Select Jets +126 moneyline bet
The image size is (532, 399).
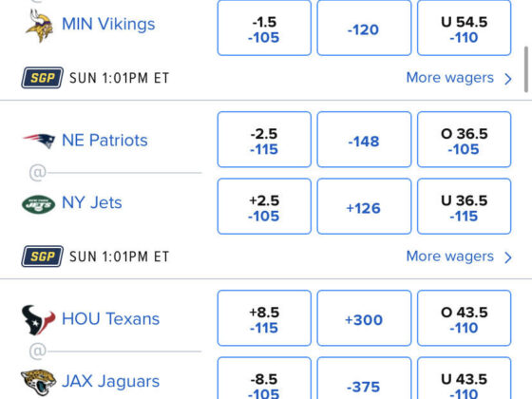tap(364, 206)
